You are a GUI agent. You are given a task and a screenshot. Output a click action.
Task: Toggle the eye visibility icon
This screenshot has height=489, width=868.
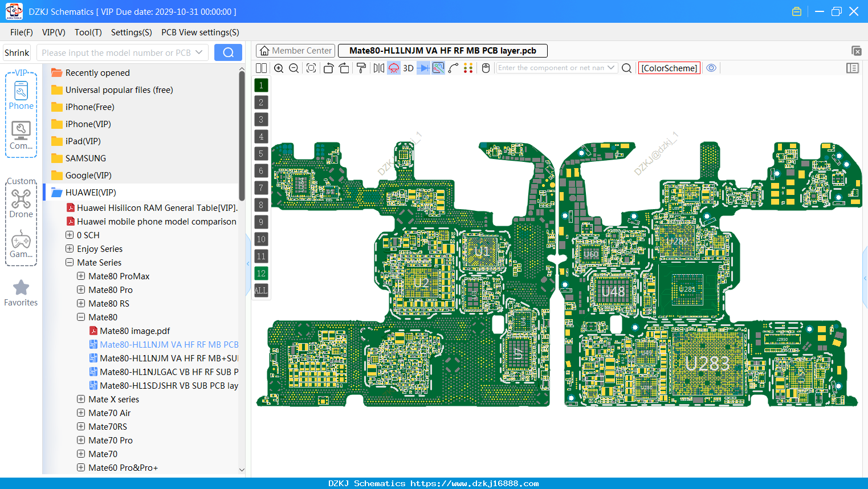(x=711, y=68)
